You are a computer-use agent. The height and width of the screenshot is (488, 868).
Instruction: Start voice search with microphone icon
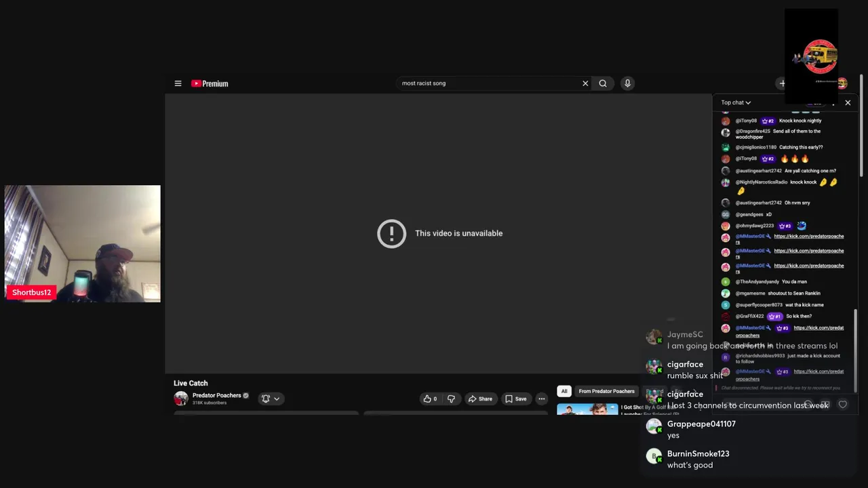pyautogui.click(x=627, y=83)
